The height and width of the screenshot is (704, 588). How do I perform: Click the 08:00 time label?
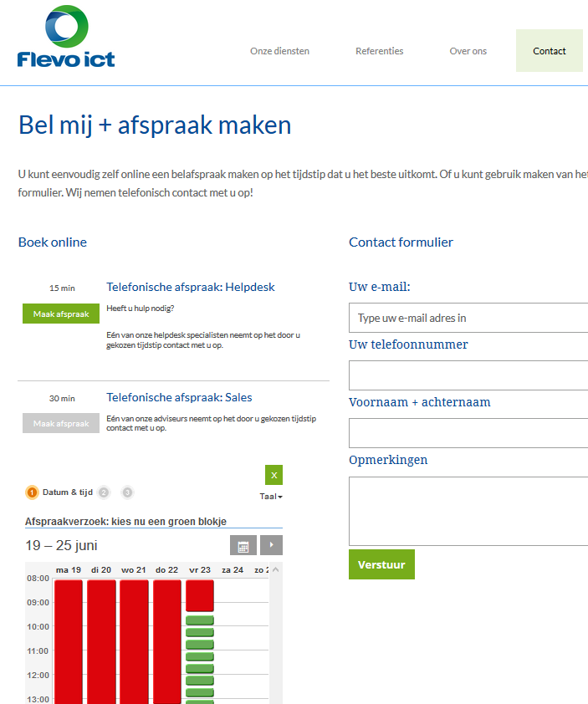[38, 579]
